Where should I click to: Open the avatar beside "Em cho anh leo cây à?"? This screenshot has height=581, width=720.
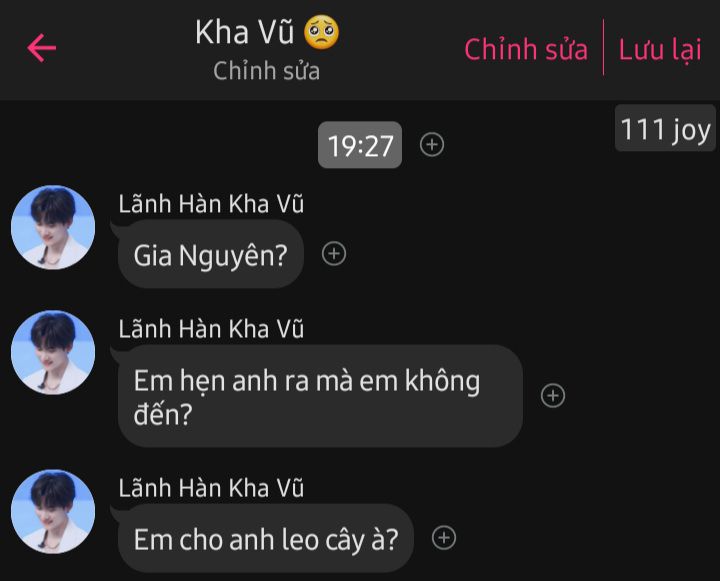53,511
